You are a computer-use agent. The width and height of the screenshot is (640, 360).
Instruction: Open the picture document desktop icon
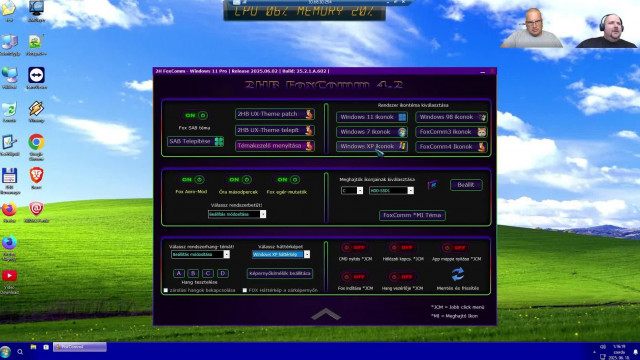(x=36, y=42)
